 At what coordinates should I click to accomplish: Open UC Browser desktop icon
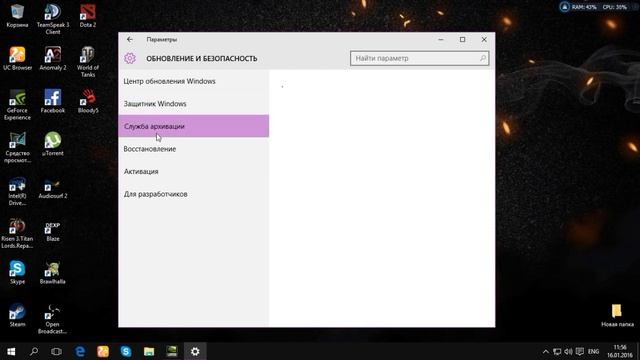point(17,58)
